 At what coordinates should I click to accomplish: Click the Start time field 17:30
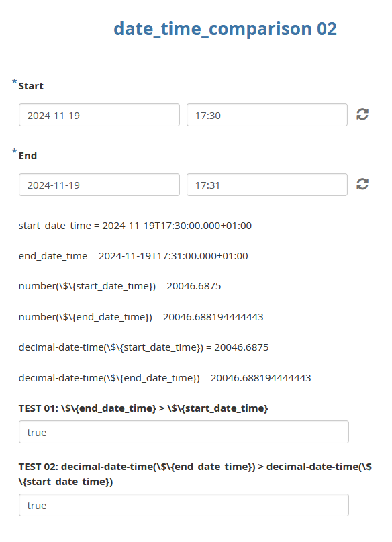pos(267,115)
